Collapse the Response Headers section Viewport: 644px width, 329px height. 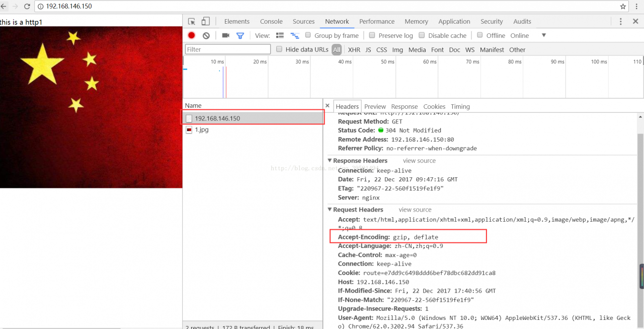(330, 160)
